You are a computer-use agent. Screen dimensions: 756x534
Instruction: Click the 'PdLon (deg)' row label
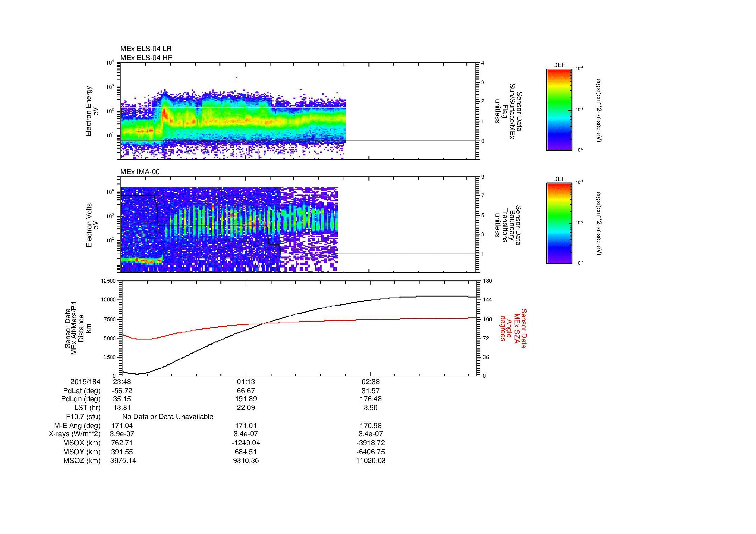(81, 399)
